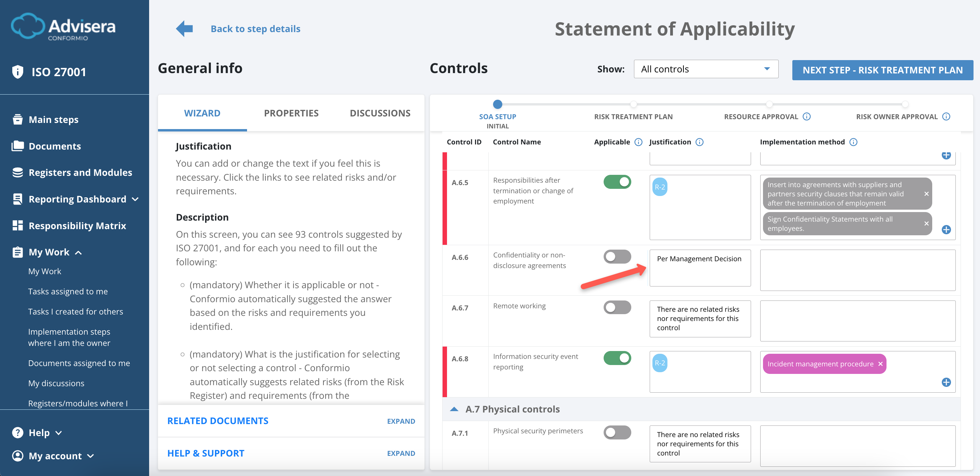The width and height of the screenshot is (980, 476).
Task: Click the Responsibility Matrix icon
Action: coord(18,225)
